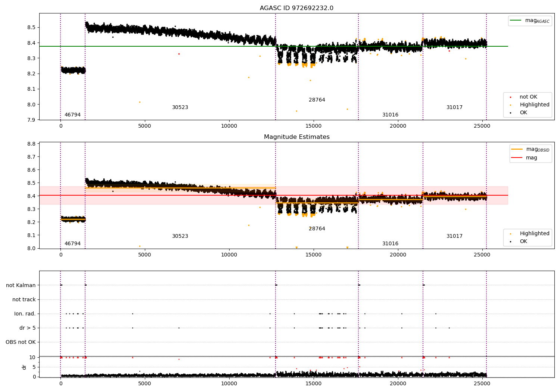
Task: Click the 'OBS not OK' axis label
Action: [x=21, y=342]
